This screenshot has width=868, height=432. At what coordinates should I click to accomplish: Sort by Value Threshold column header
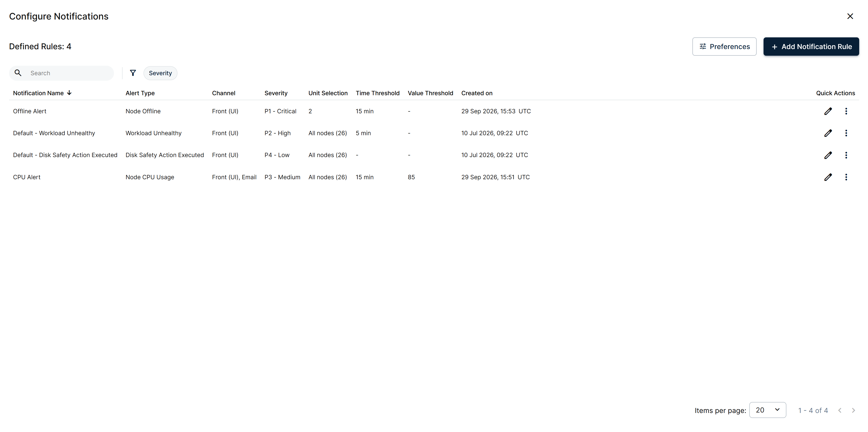point(430,93)
